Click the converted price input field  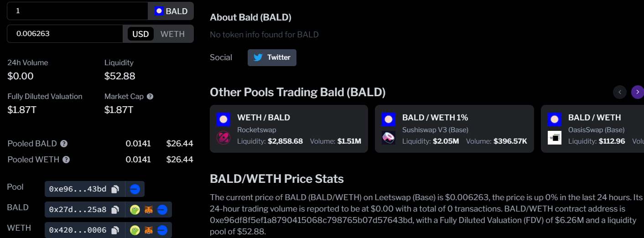click(65, 34)
